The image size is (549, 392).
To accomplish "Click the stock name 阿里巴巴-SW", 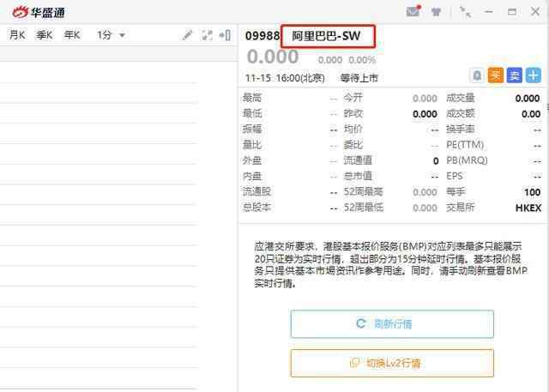I will coord(326,36).
